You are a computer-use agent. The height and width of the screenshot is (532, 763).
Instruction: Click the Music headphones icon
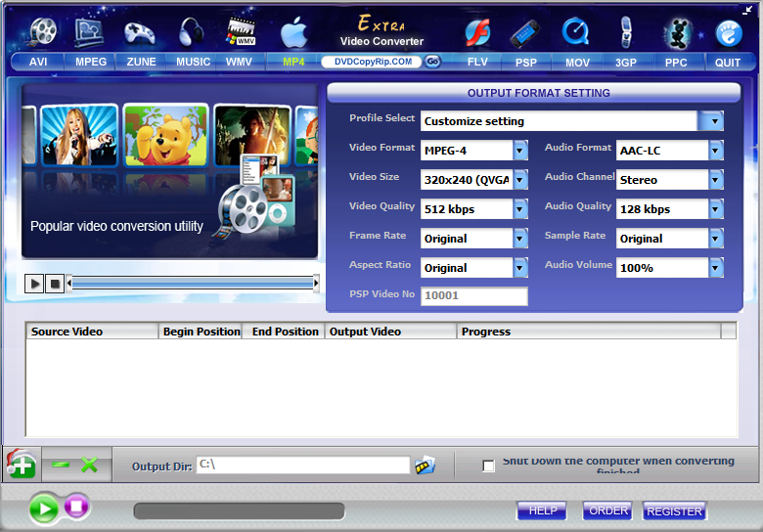point(191,31)
